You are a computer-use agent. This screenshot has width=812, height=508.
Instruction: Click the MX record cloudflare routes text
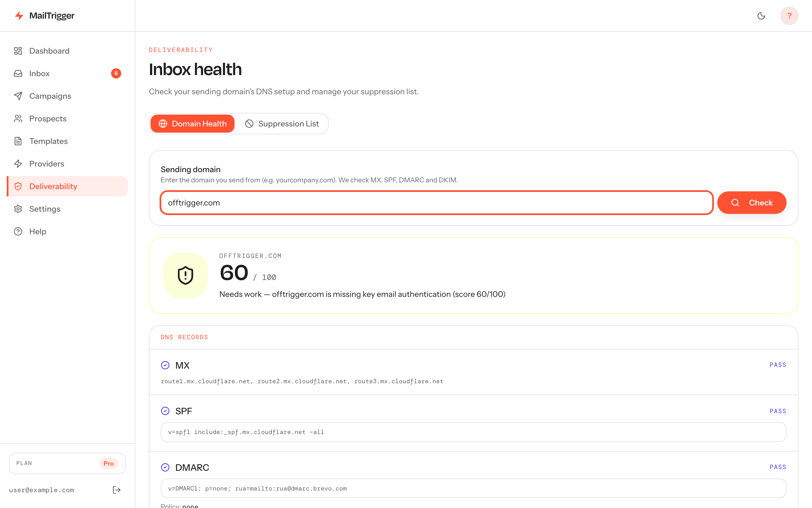tap(302, 381)
